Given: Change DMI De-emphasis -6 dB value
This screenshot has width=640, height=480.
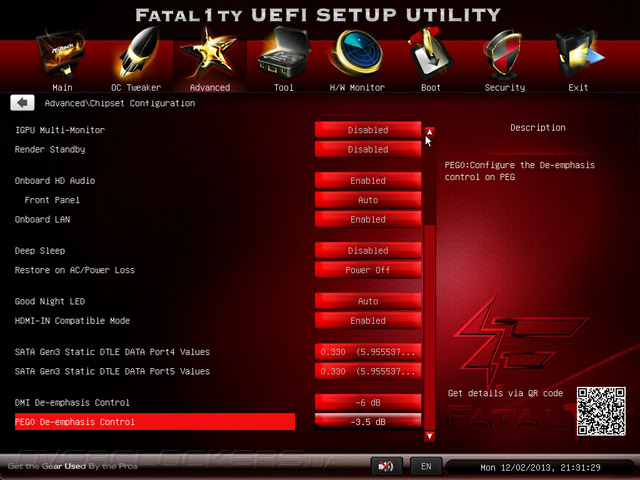Looking at the screenshot, I should pyautogui.click(x=368, y=402).
